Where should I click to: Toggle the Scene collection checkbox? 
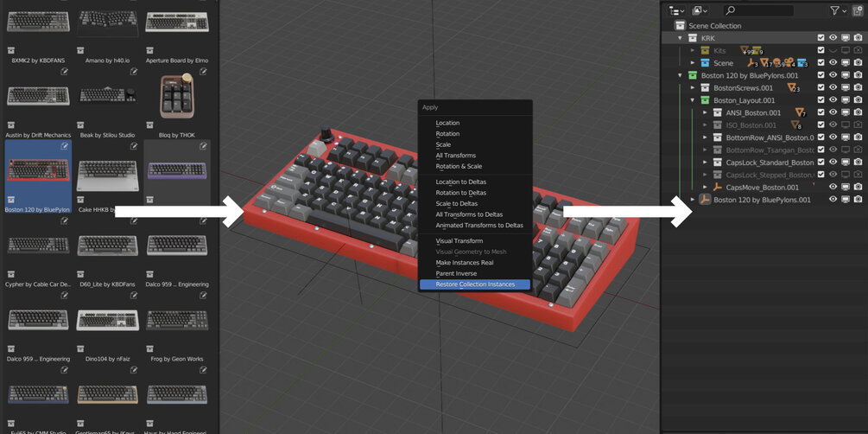pyautogui.click(x=821, y=63)
